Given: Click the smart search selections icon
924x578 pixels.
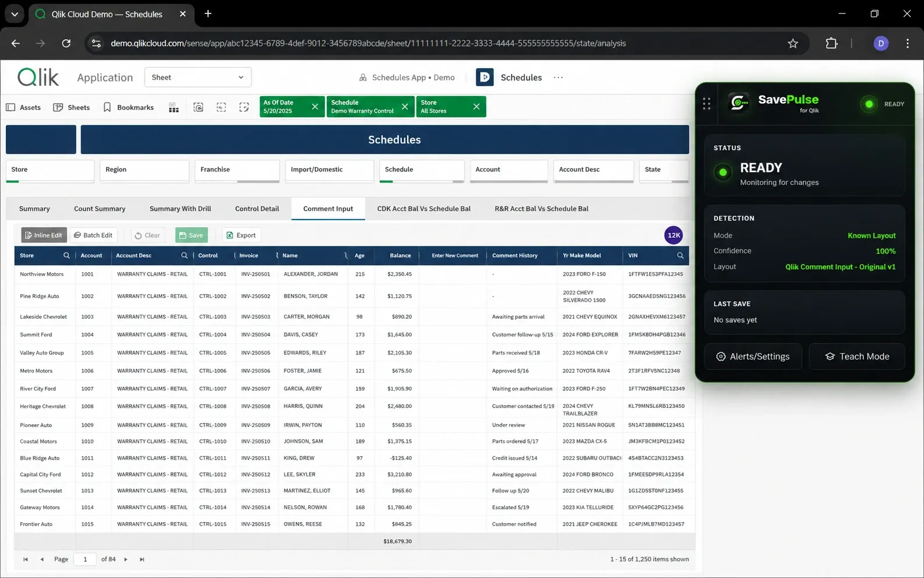Looking at the screenshot, I should 199,107.
